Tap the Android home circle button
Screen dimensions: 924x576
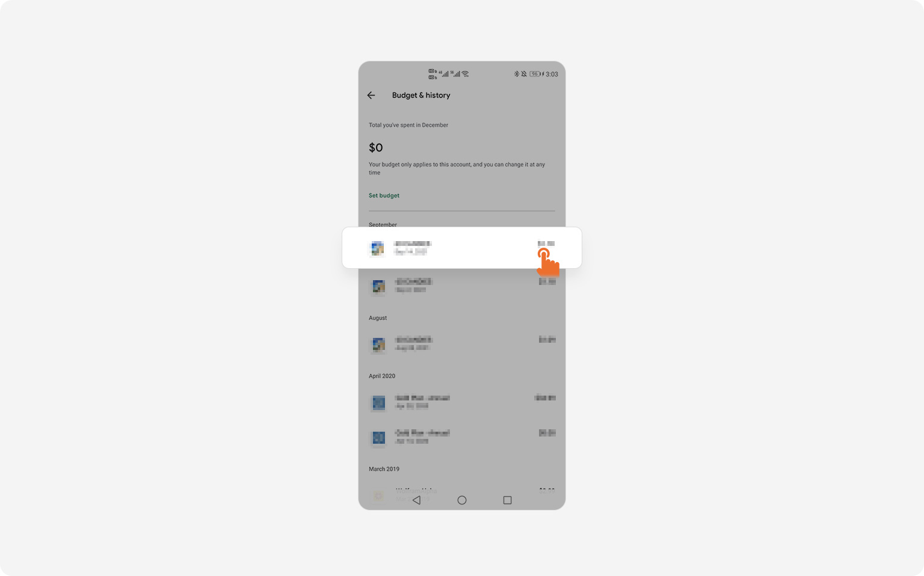[x=462, y=500]
